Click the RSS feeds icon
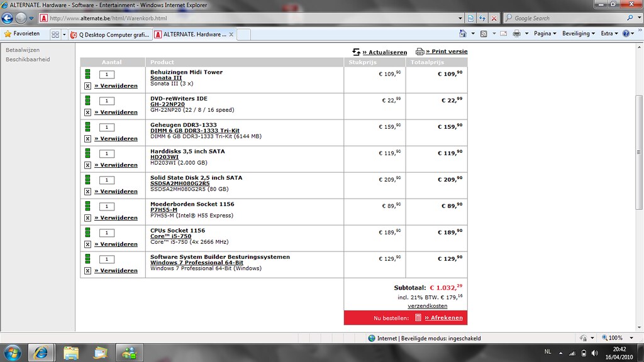Screen dimensions: 644x362 (484, 34)
